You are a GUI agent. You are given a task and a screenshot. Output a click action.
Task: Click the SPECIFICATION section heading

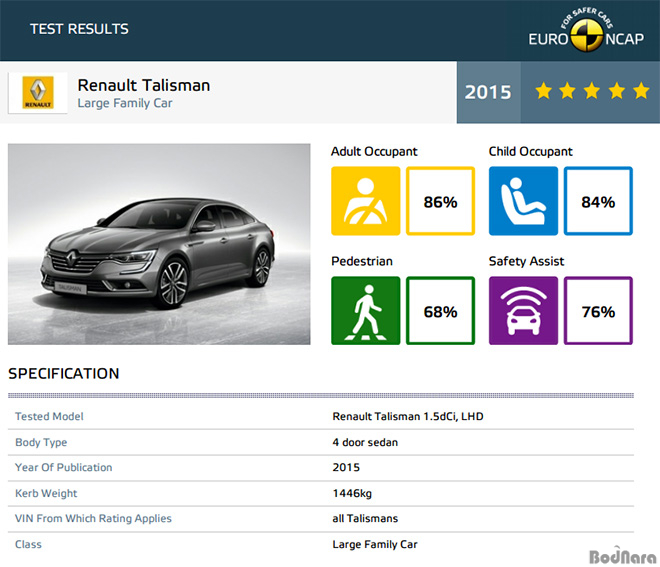coord(64,374)
